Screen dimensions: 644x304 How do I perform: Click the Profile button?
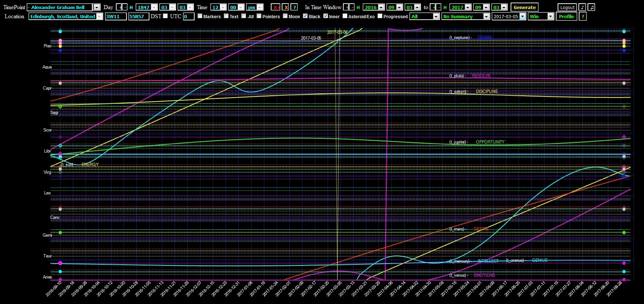(x=566, y=16)
